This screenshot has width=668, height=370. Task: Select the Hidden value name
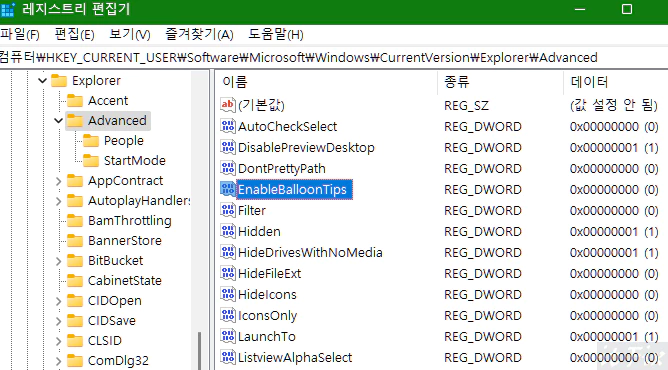(259, 231)
